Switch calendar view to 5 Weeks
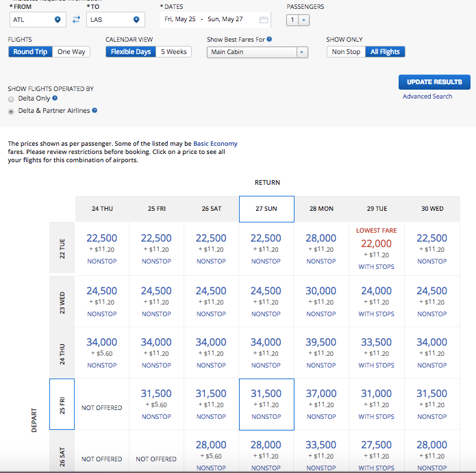Image resolution: width=476 pixels, height=473 pixels. pos(173,52)
